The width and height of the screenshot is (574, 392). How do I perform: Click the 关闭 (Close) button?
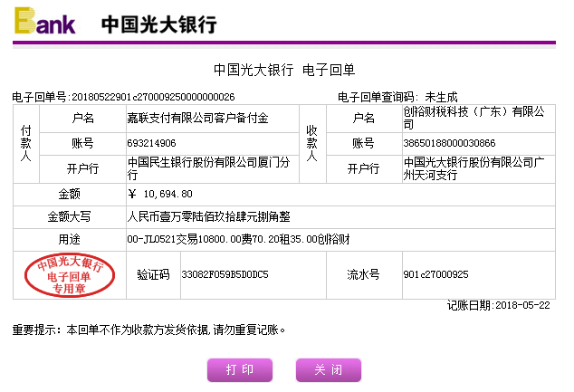pos(328,370)
